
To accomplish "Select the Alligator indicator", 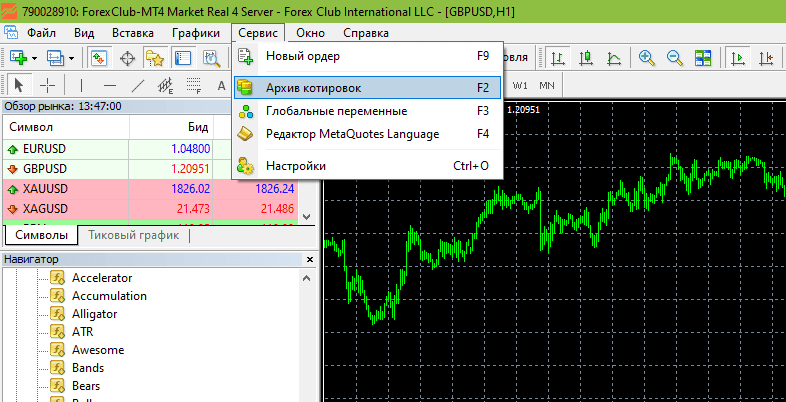I will pyautogui.click(x=95, y=314).
